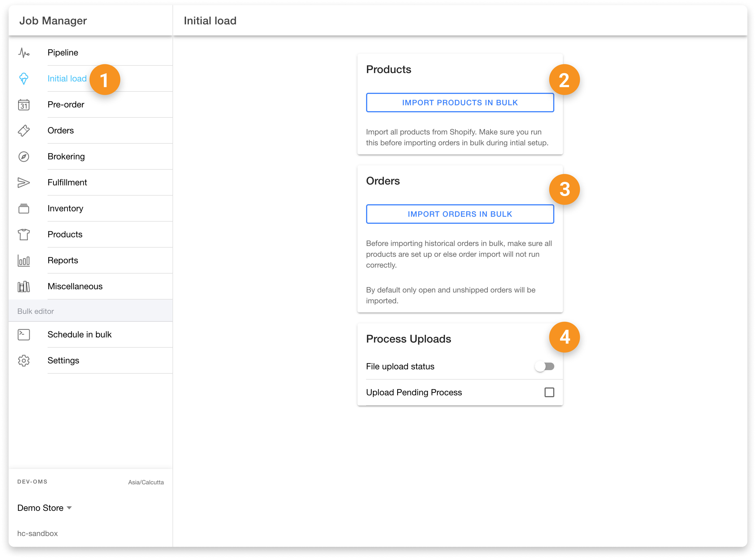756x559 pixels.
Task: Click the Pipeline pulse icon
Action: point(24,53)
